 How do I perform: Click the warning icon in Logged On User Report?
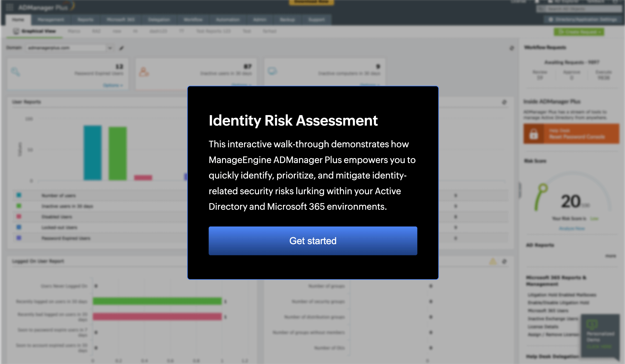pos(493,261)
